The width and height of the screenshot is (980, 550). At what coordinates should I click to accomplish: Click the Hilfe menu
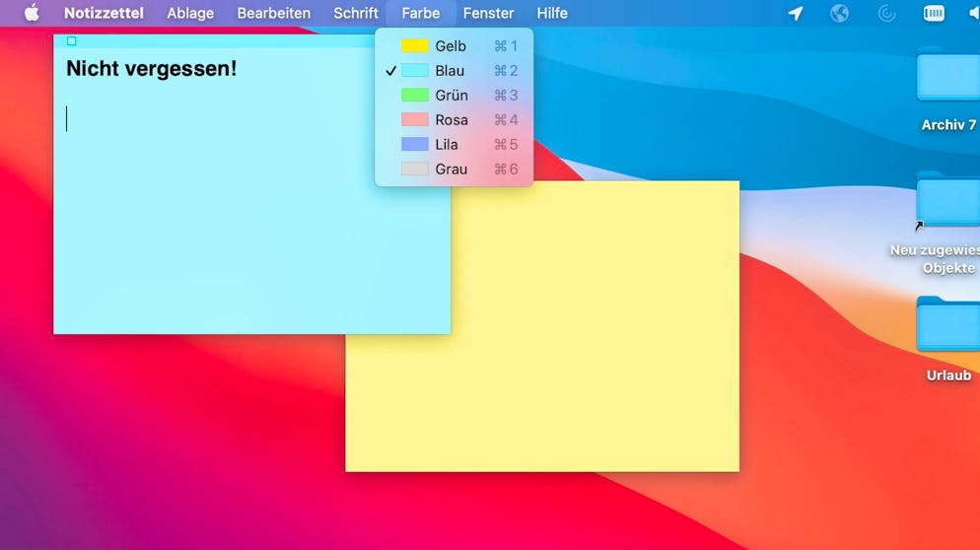(552, 13)
